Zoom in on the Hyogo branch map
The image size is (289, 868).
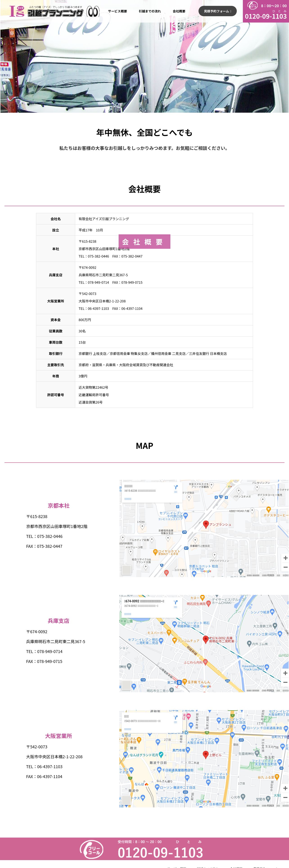pyautogui.click(x=285, y=673)
